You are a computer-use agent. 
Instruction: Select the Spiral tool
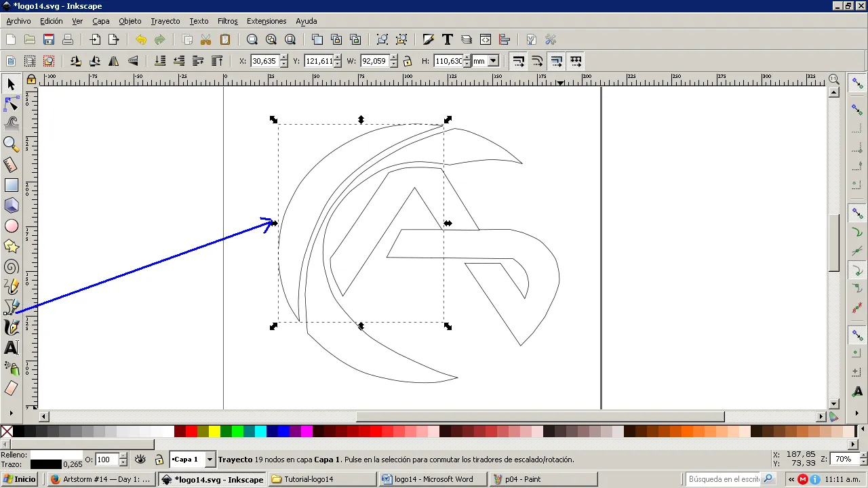[11, 266]
